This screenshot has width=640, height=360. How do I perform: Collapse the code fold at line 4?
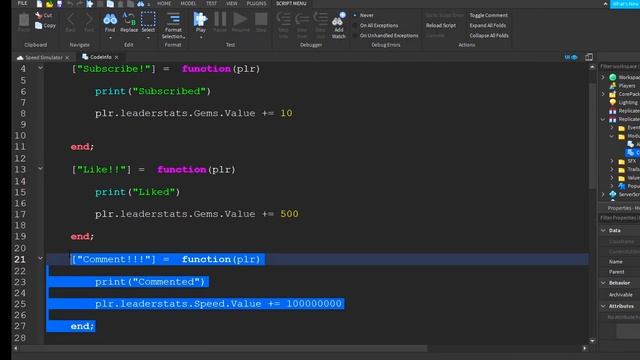pyautogui.click(x=40, y=68)
